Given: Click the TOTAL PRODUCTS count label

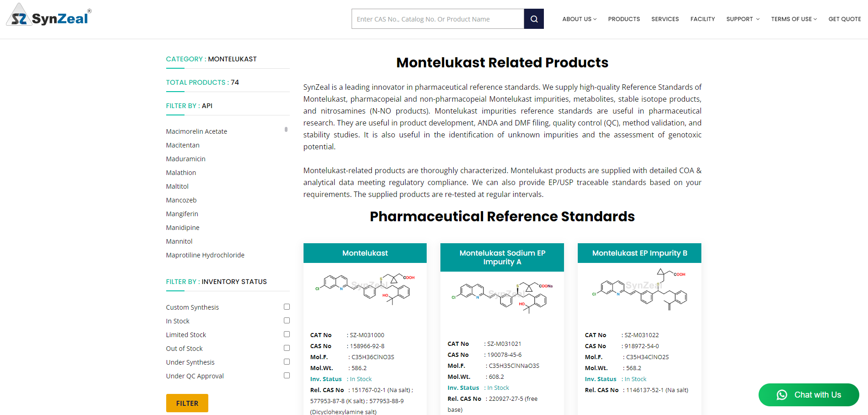Looking at the screenshot, I should (202, 82).
